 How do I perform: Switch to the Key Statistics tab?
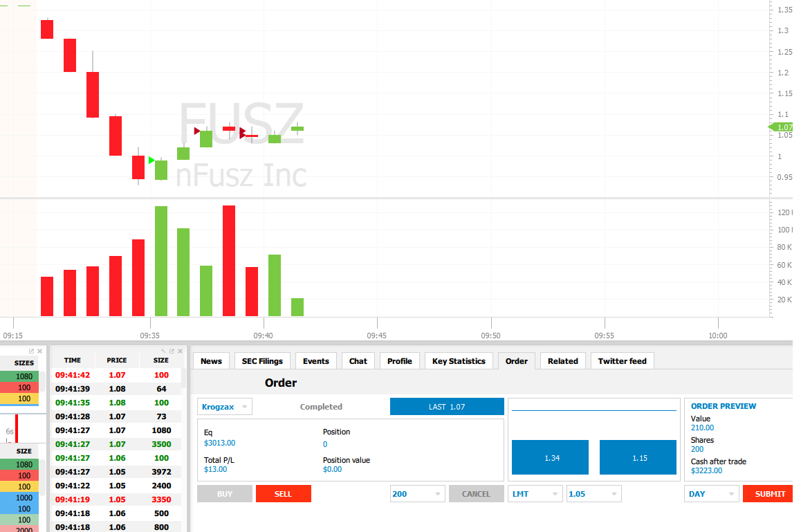pyautogui.click(x=459, y=361)
